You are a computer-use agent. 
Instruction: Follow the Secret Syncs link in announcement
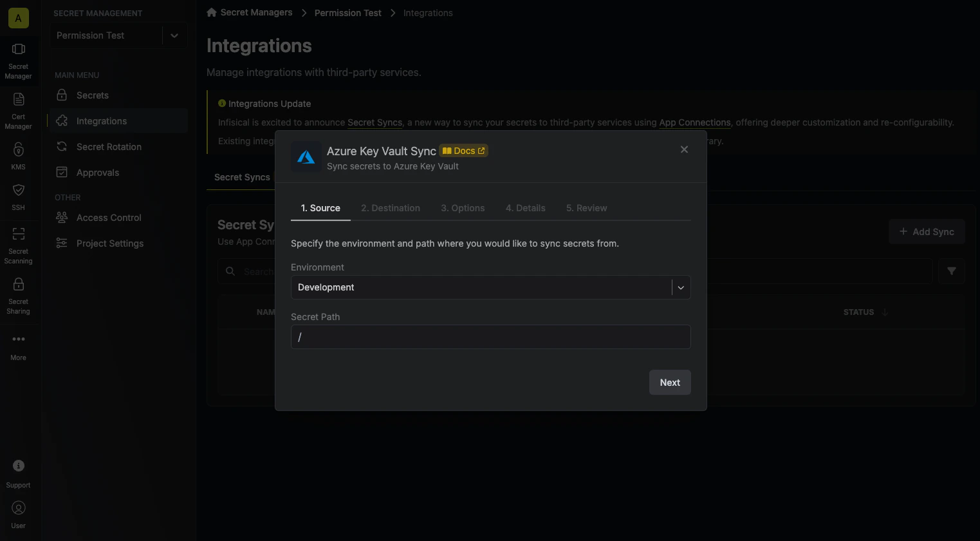pos(374,122)
